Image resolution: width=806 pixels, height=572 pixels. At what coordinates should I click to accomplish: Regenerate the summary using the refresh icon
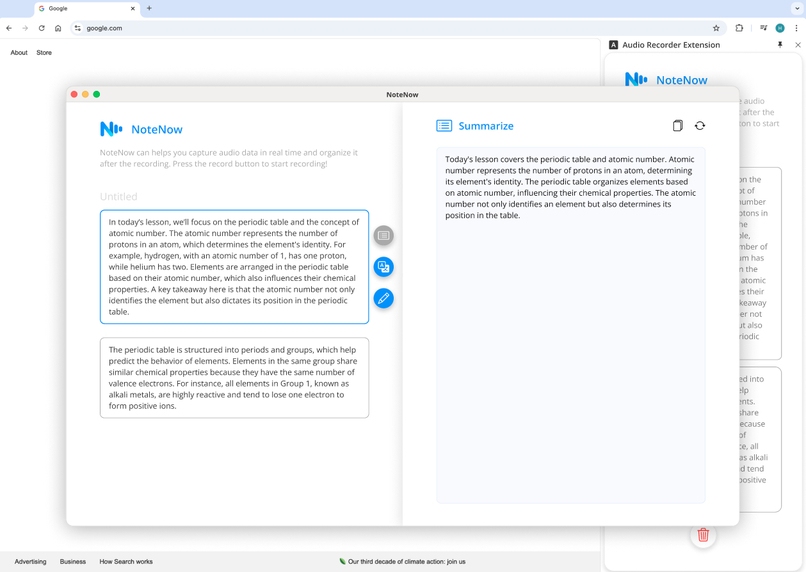[x=700, y=125]
